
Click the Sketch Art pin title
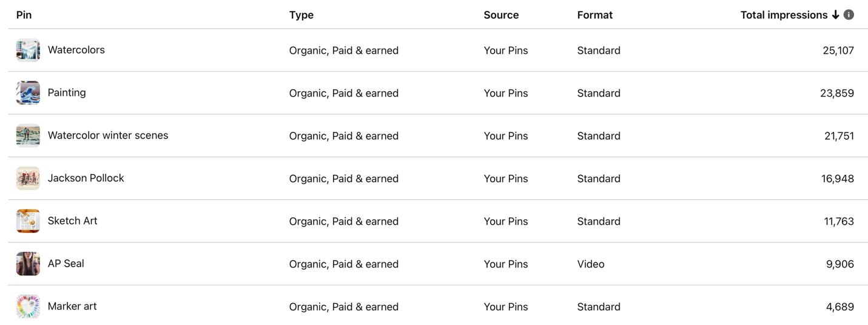point(73,221)
